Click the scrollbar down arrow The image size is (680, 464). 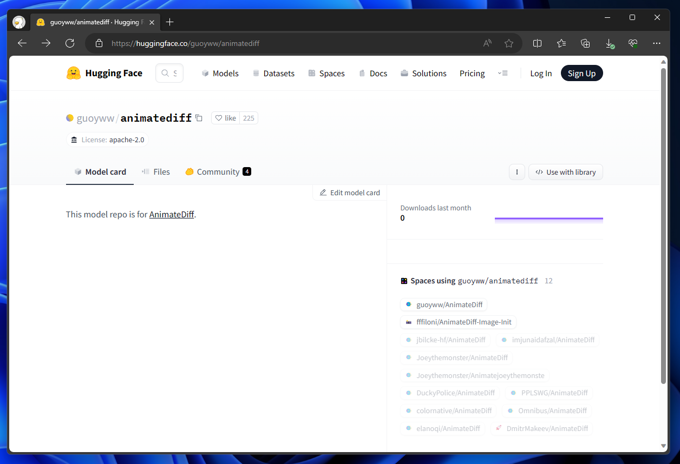coord(663,446)
